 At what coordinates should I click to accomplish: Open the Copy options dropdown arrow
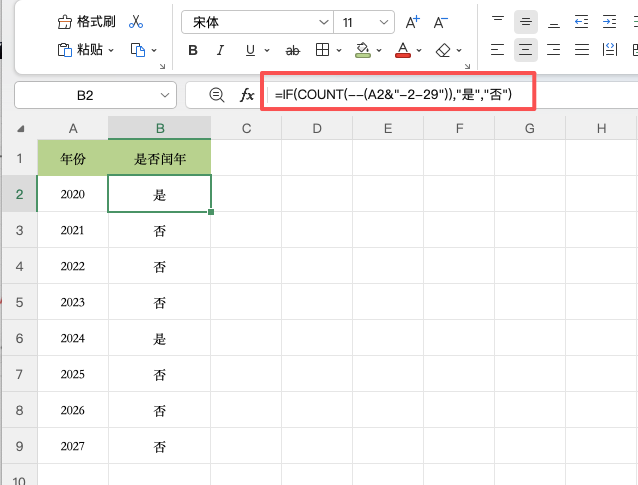click(154, 50)
